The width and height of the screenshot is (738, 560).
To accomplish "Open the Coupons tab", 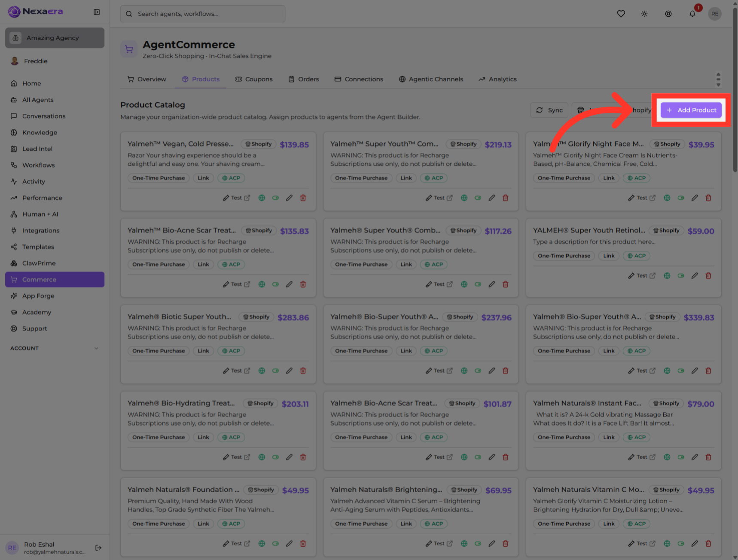I will click(x=254, y=79).
